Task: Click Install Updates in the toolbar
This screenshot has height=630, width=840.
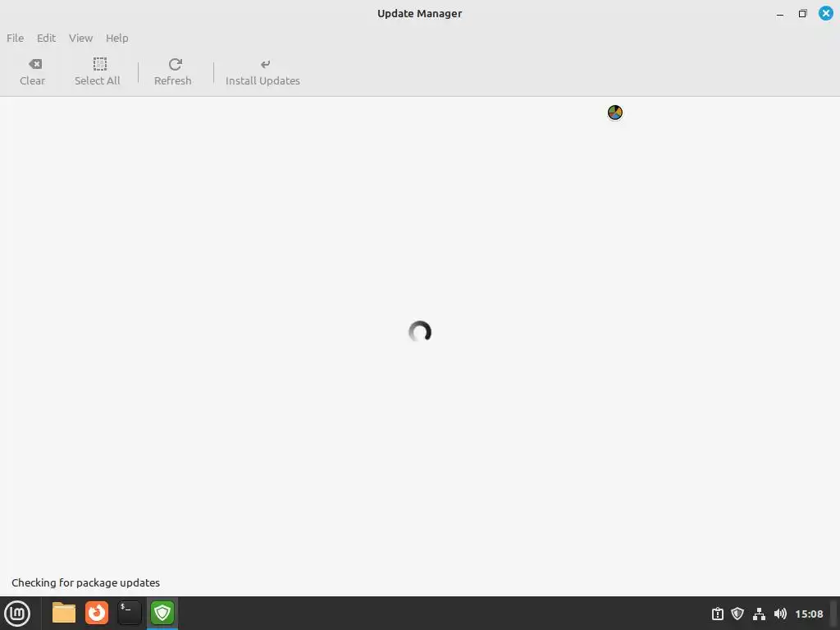Action: pyautogui.click(x=262, y=72)
